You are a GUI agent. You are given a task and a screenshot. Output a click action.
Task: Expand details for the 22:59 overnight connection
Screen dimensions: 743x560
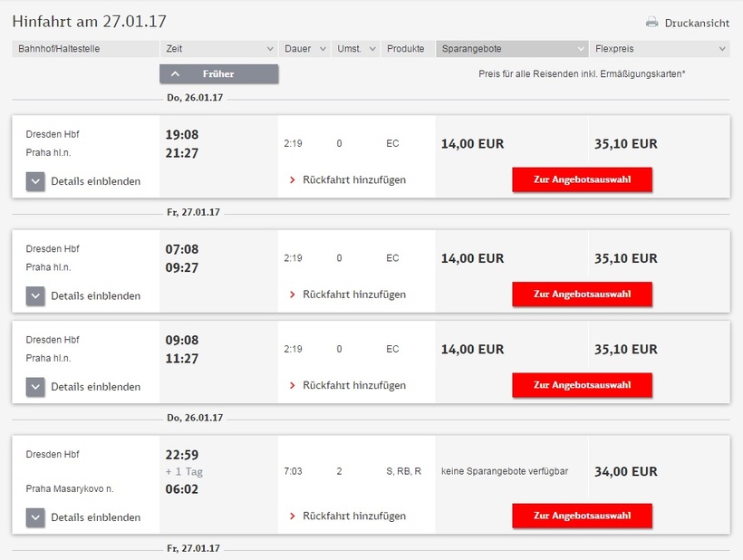coord(35,517)
